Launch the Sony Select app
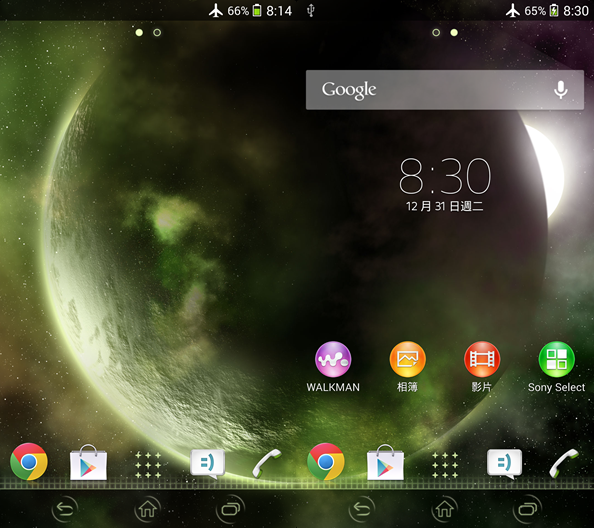The image size is (595, 528). pyautogui.click(x=557, y=367)
